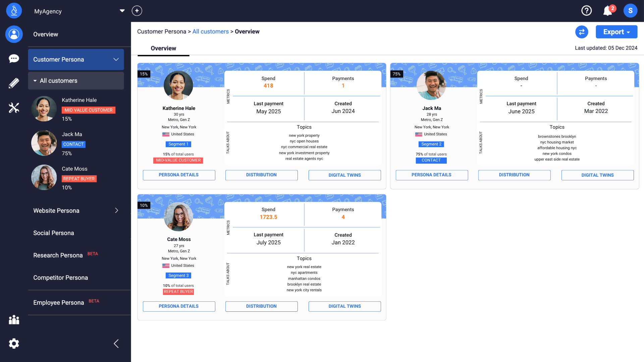644x362 pixels.
Task: Open the persona user icon in the sidebar
Action: click(14, 34)
